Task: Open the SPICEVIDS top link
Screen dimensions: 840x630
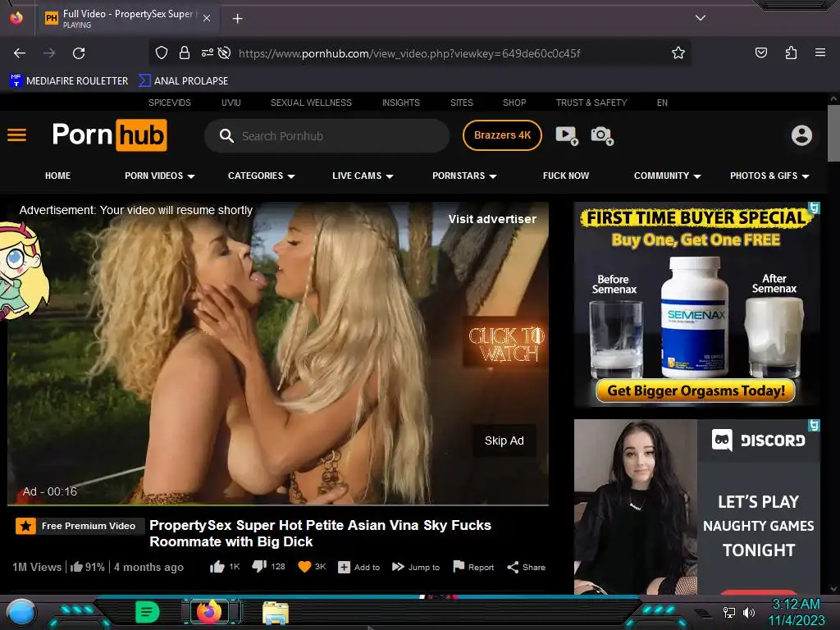Action: point(169,103)
